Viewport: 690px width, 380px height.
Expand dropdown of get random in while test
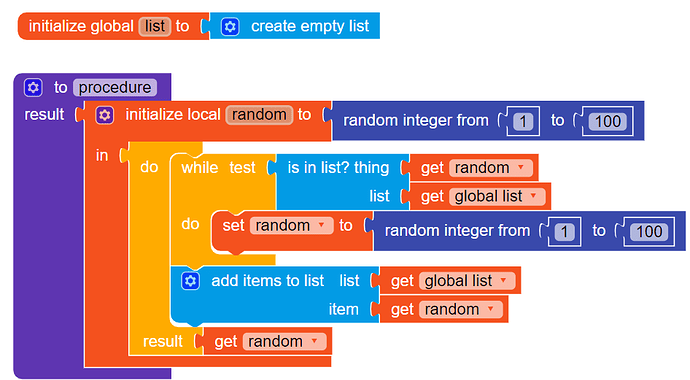coord(521,168)
